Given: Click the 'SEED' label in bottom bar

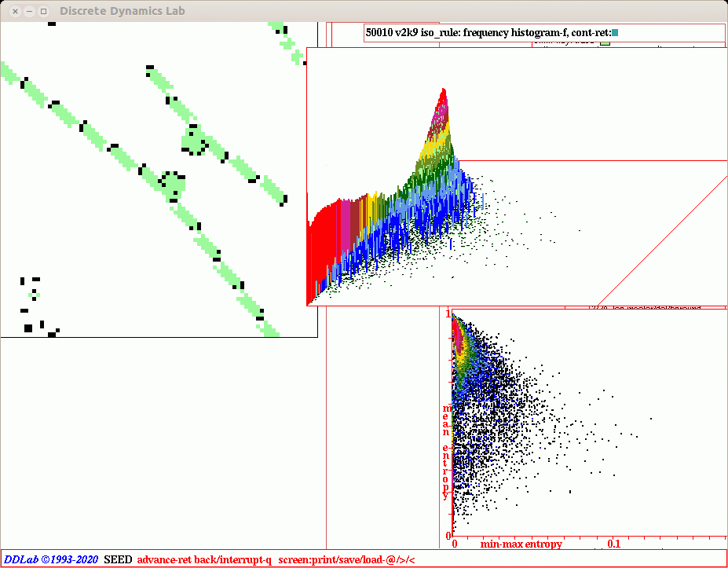Looking at the screenshot, I should coord(118,559).
